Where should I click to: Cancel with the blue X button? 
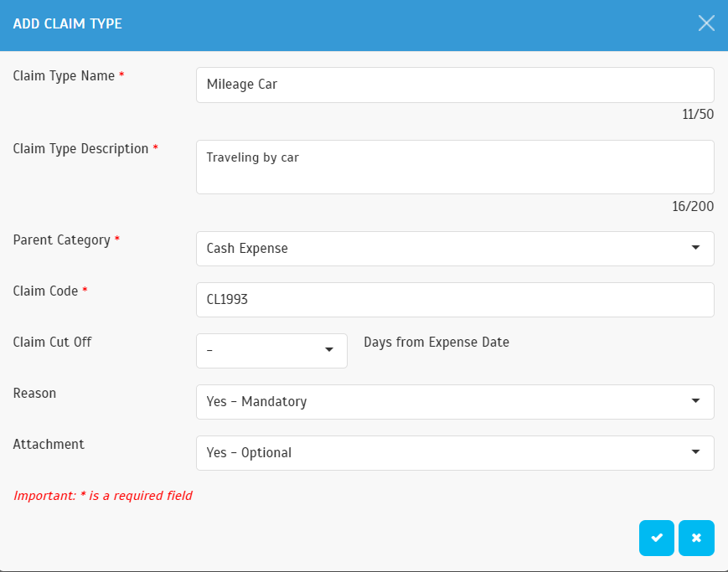(696, 538)
